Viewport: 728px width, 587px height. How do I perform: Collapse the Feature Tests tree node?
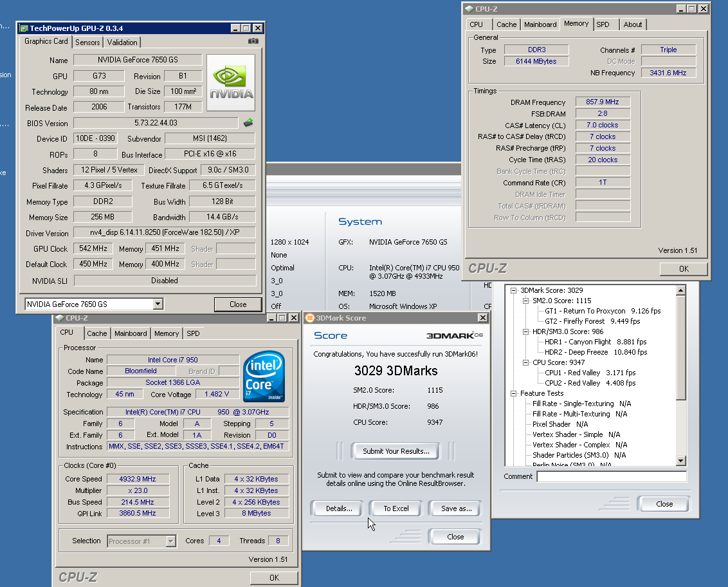pos(513,394)
